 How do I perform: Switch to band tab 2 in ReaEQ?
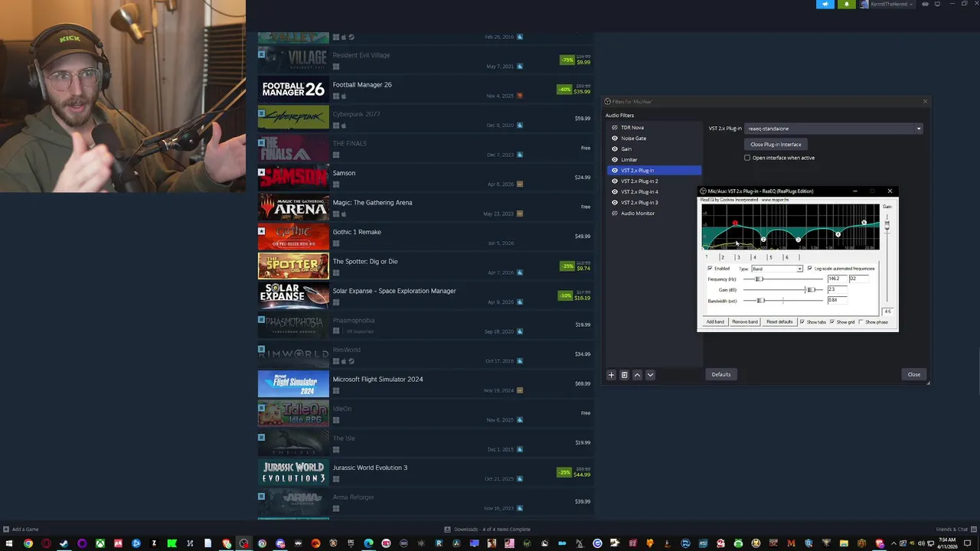point(722,257)
